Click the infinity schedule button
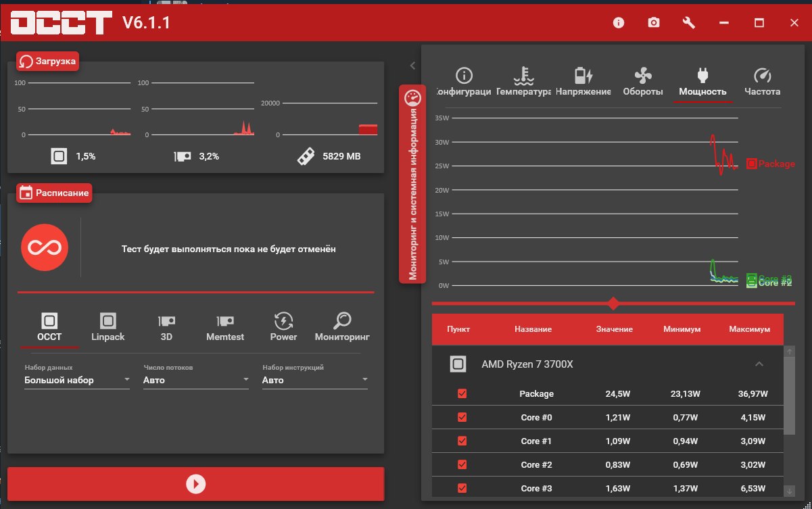 click(x=45, y=248)
